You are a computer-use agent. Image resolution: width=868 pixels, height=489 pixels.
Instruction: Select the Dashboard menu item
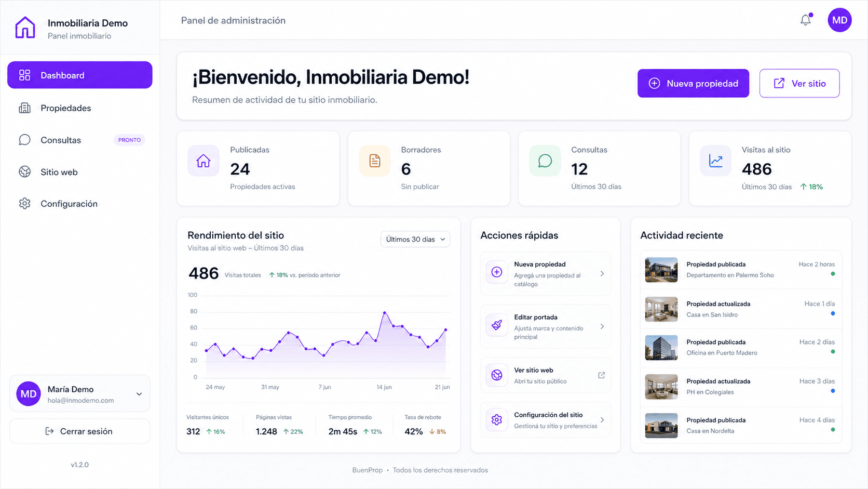(x=79, y=75)
